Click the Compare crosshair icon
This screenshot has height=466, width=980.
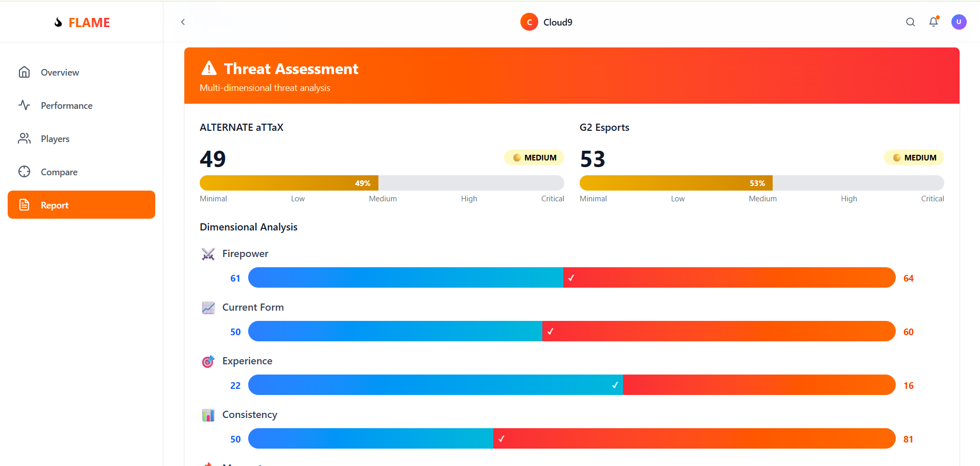pyautogui.click(x=24, y=172)
